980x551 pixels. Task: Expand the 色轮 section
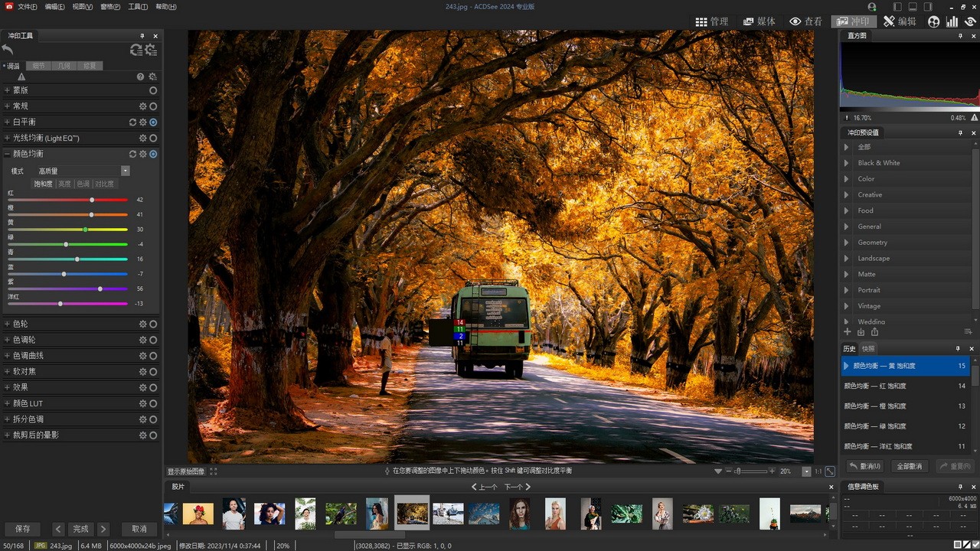coord(7,324)
